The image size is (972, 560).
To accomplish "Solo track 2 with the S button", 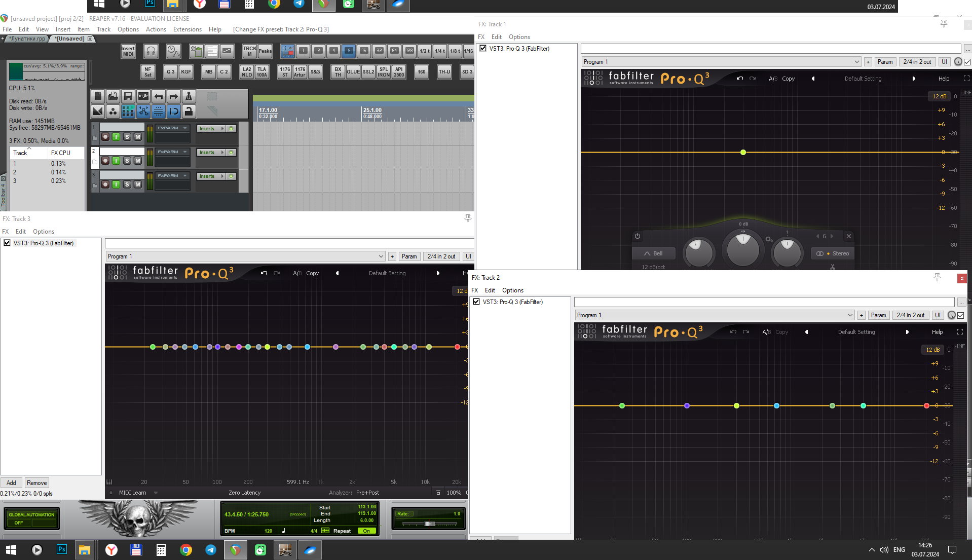I will tap(127, 161).
